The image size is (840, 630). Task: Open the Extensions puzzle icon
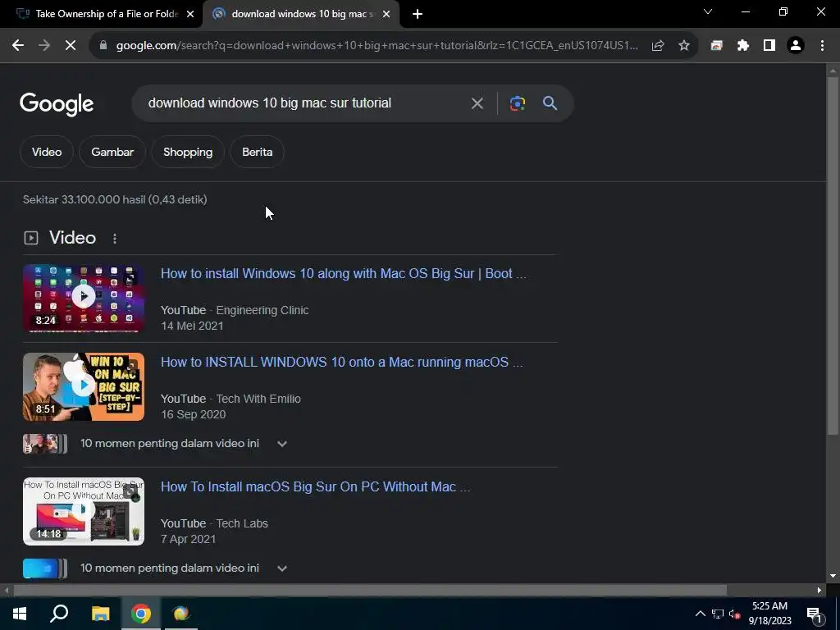click(743, 46)
